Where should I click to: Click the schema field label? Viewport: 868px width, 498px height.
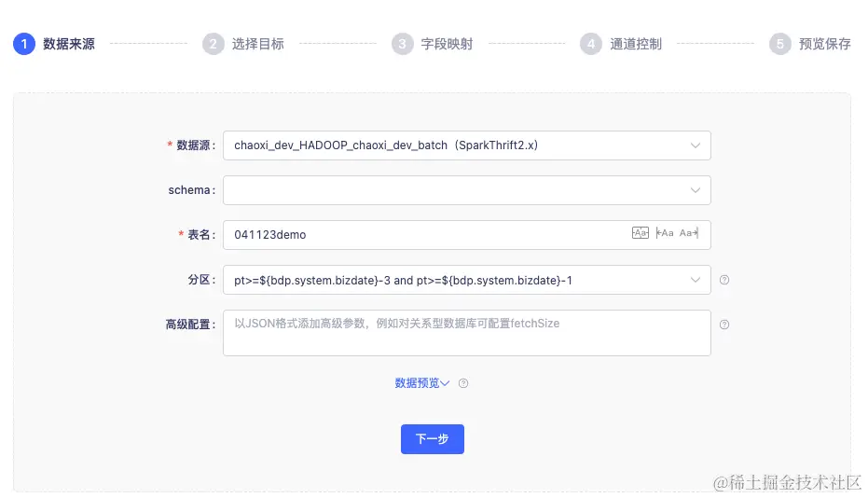191,190
